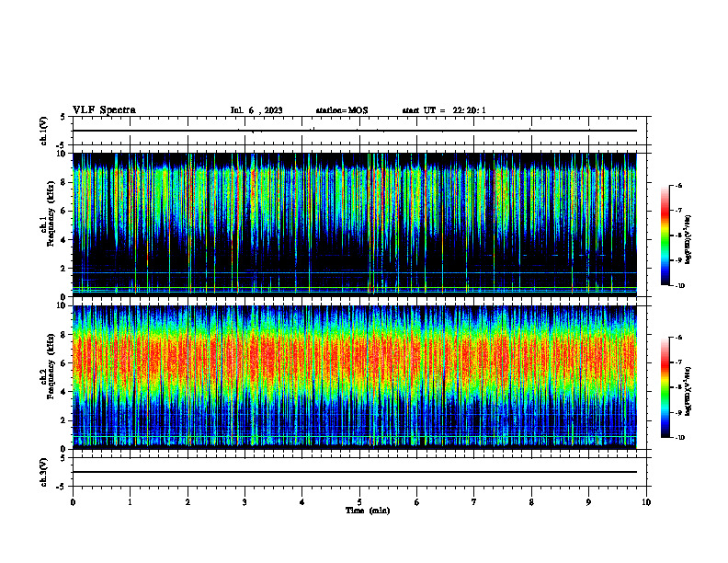Click the "3" tick on the time axis
This screenshot has width=728, height=563.
point(245,502)
